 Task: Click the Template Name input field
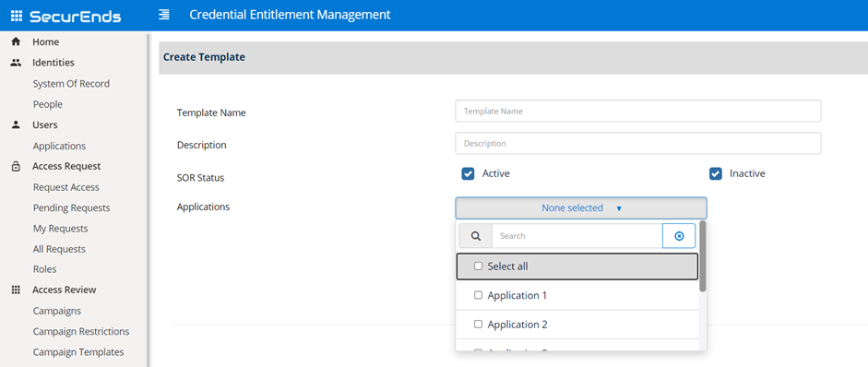coord(637,111)
